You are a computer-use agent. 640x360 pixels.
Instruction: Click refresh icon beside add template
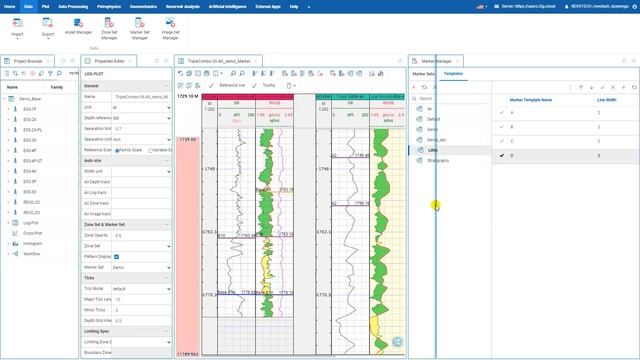pos(424,87)
